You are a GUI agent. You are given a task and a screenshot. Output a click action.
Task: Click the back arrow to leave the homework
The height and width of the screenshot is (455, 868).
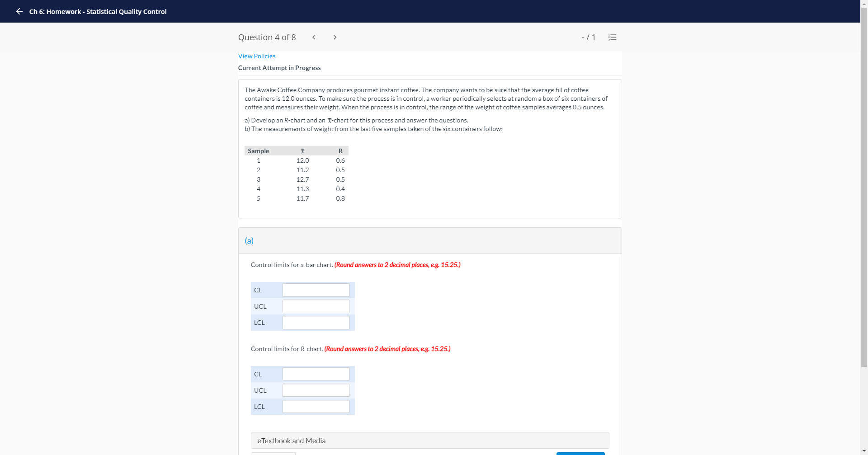pyautogui.click(x=19, y=11)
